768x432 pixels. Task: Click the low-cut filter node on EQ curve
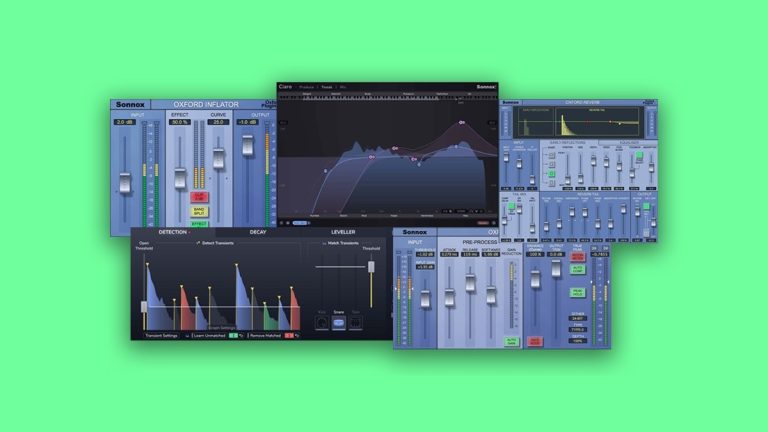tap(326, 171)
